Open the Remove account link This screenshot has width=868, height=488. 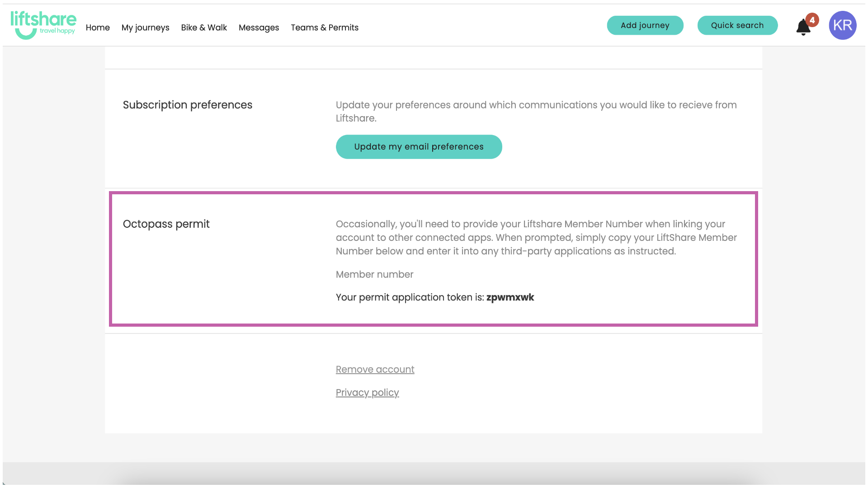point(375,369)
